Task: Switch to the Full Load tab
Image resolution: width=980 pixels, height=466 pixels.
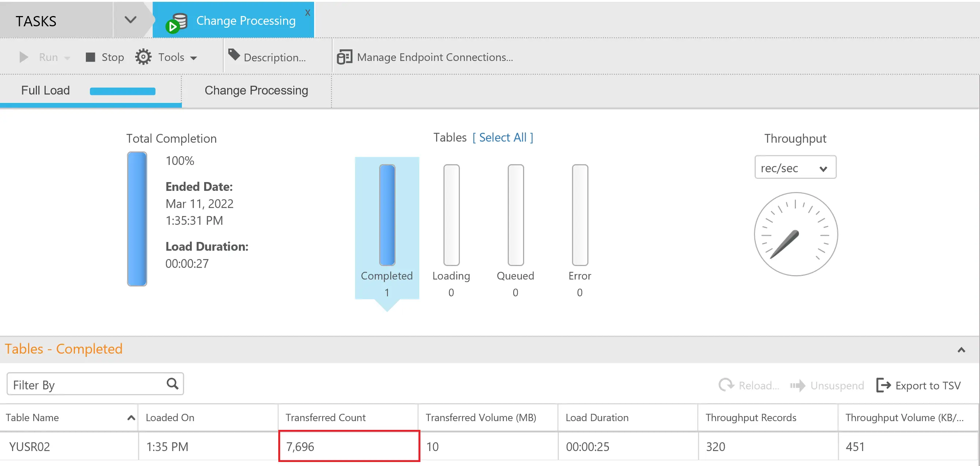Action: (45, 90)
